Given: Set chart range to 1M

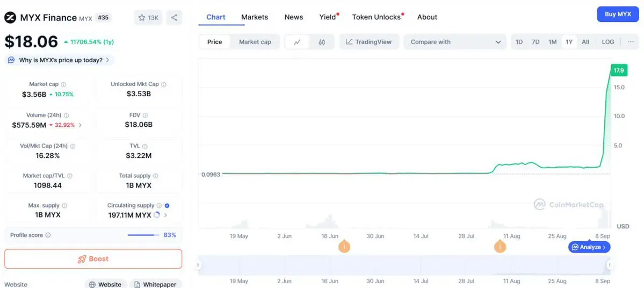Looking at the screenshot, I should coord(552,42).
